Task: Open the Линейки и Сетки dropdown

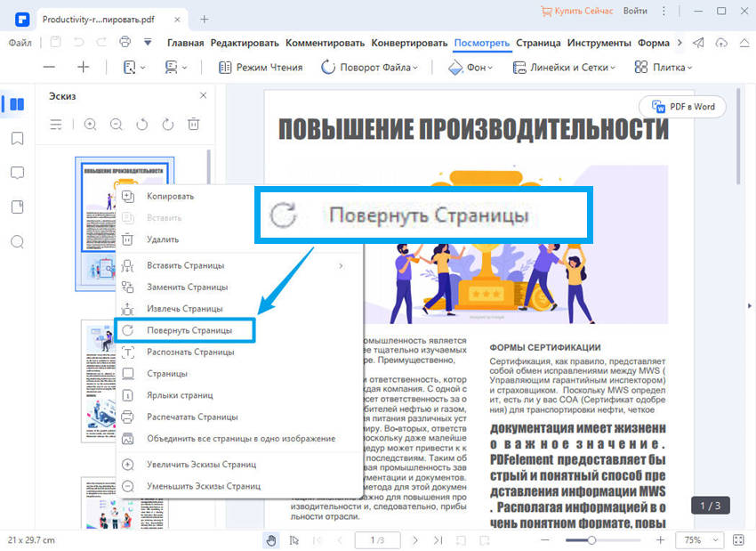Action: [x=564, y=67]
